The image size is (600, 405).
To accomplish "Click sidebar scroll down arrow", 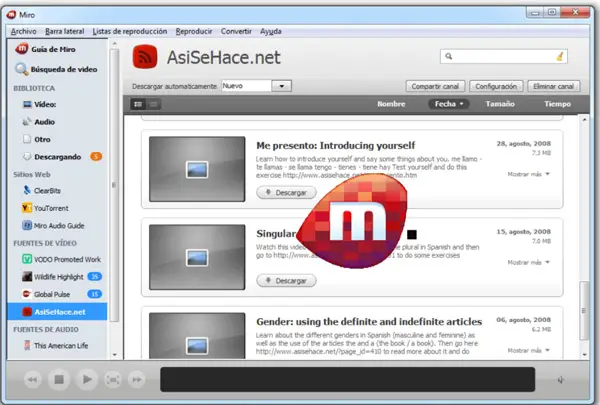I will click(114, 355).
